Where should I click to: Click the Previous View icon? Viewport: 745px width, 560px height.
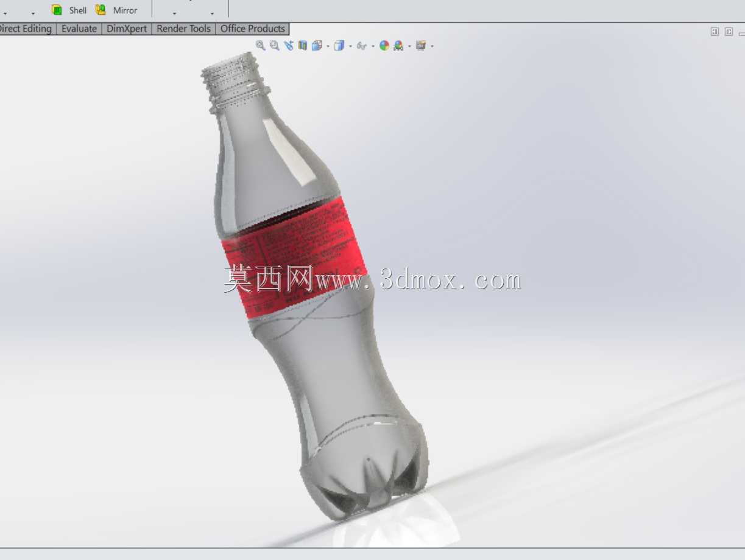click(289, 45)
